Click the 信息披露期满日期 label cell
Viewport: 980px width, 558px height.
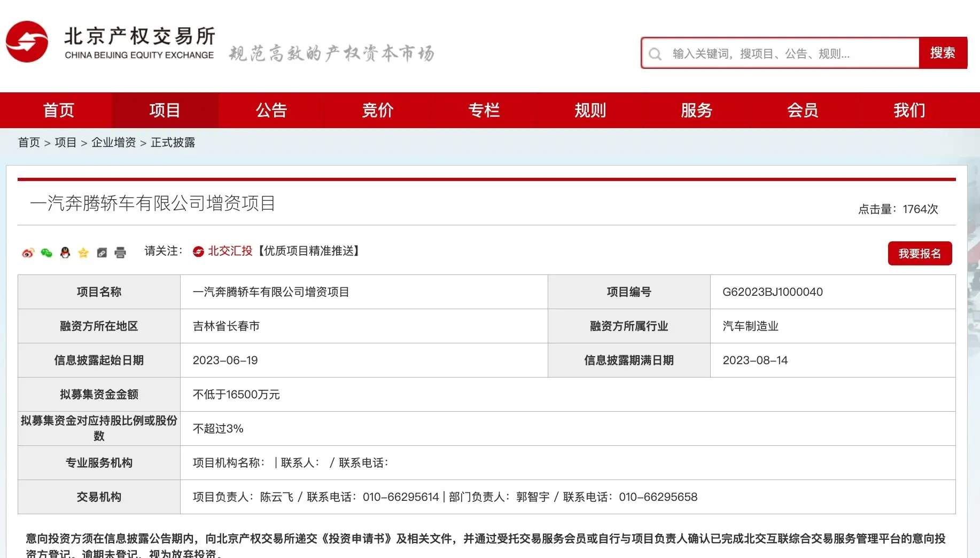(x=629, y=360)
